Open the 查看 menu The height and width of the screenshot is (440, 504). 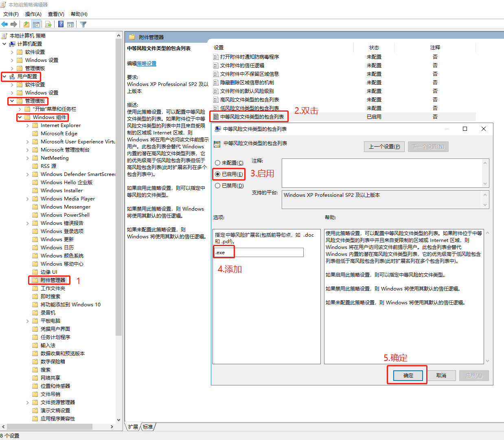55,14
